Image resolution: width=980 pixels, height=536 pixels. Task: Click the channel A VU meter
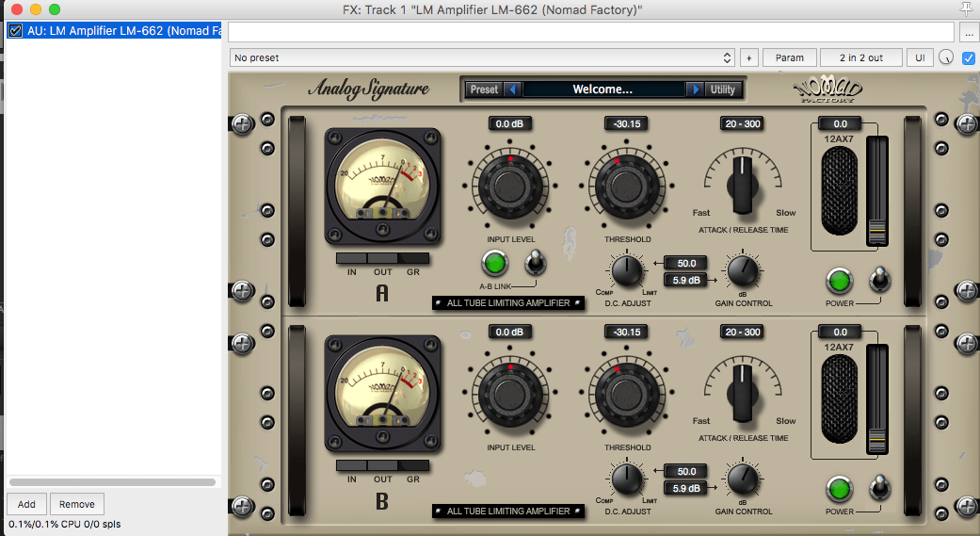pyautogui.click(x=382, y=186)
